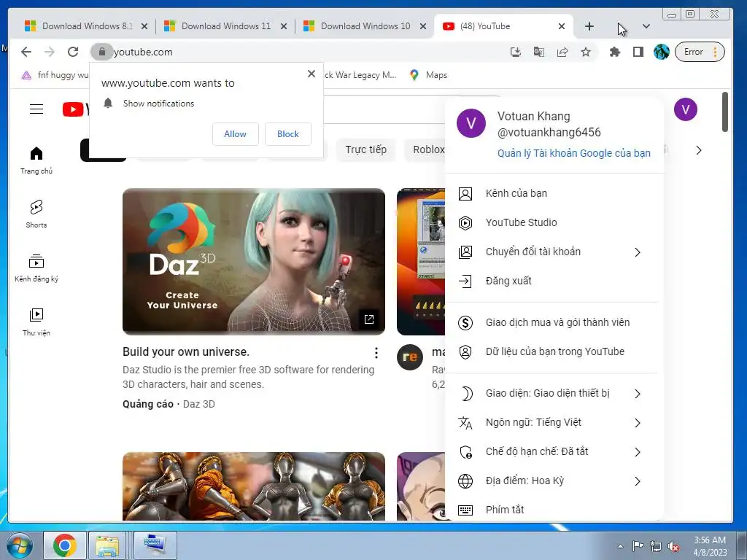The image size is (747, 560).
Task: Click the 're' channel avatar
Action: click(x=410, y=357)
